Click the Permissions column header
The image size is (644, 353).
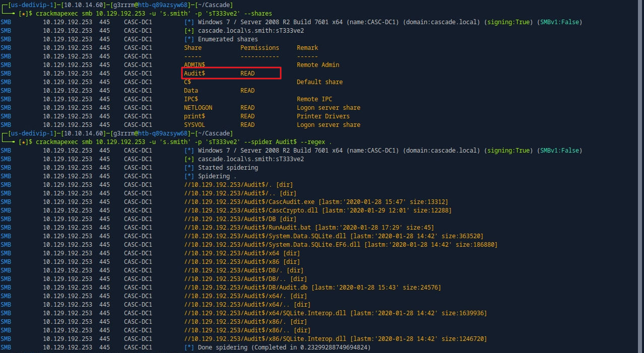(x=260, y=48)
